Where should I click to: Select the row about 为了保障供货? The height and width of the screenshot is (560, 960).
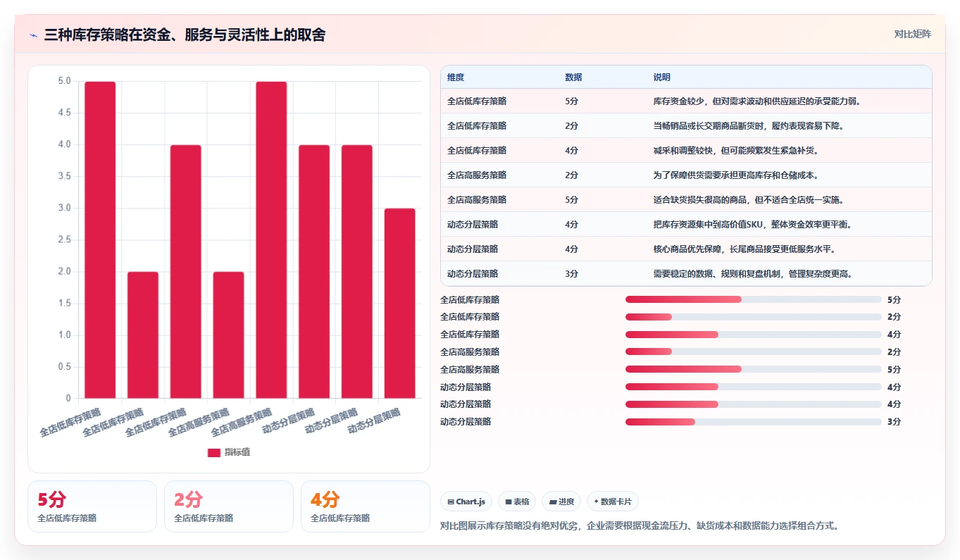click(686, 175)
